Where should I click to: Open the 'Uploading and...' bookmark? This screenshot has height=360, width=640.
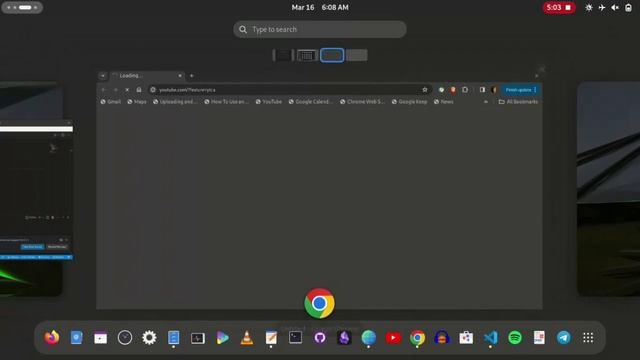[175, 102]
